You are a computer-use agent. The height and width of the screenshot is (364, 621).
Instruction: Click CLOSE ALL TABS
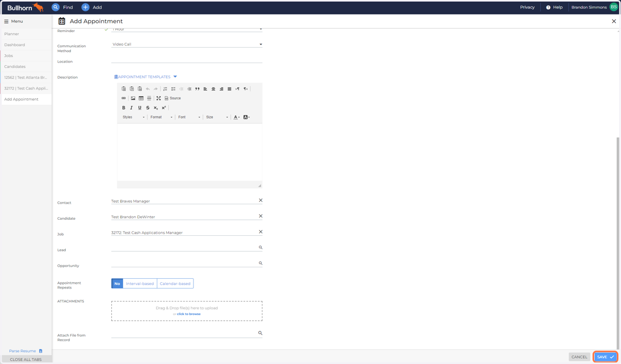(26, 359)
